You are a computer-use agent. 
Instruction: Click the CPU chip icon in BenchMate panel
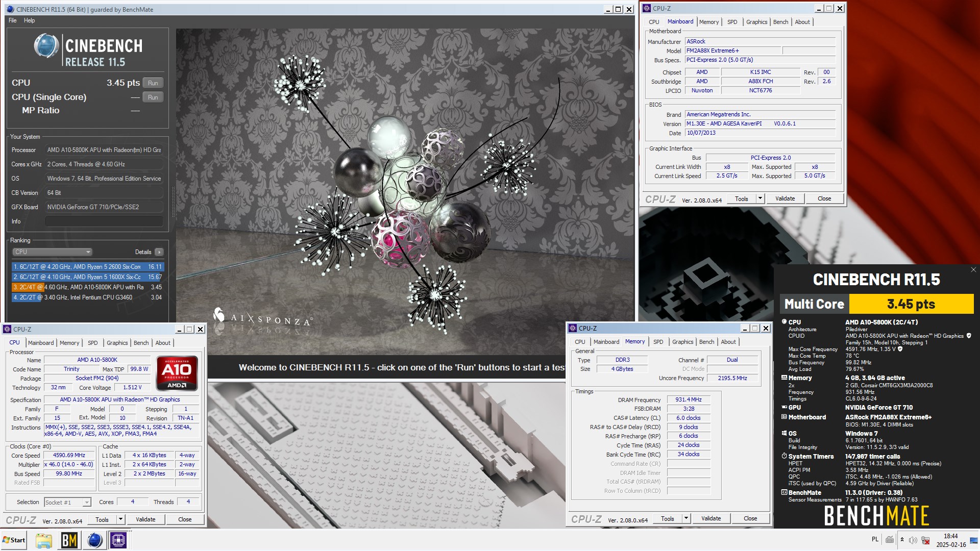click(x=784, y=322)
